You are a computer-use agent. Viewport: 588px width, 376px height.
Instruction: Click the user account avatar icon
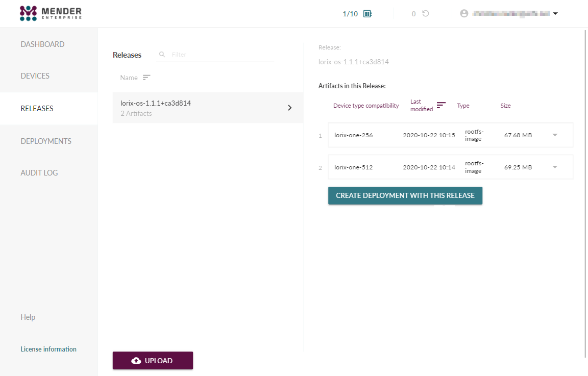click(x=464, y=14)
